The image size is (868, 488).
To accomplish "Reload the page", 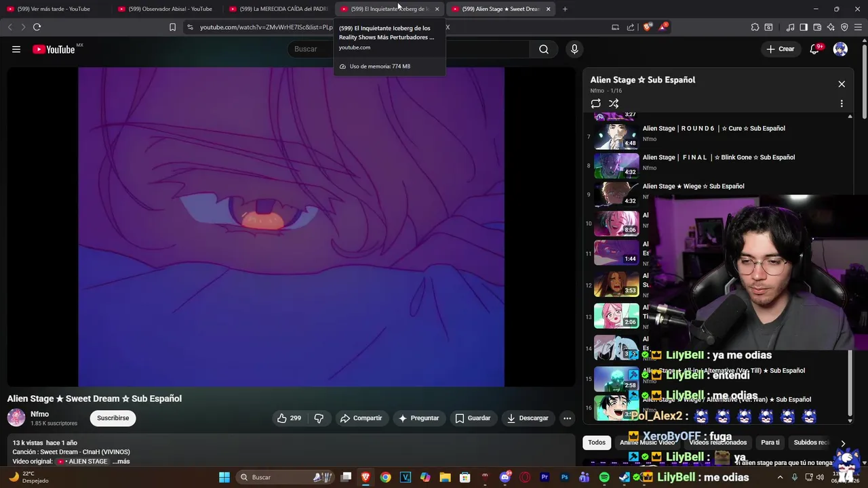I will pyautogui.click(x=37, y=27).
